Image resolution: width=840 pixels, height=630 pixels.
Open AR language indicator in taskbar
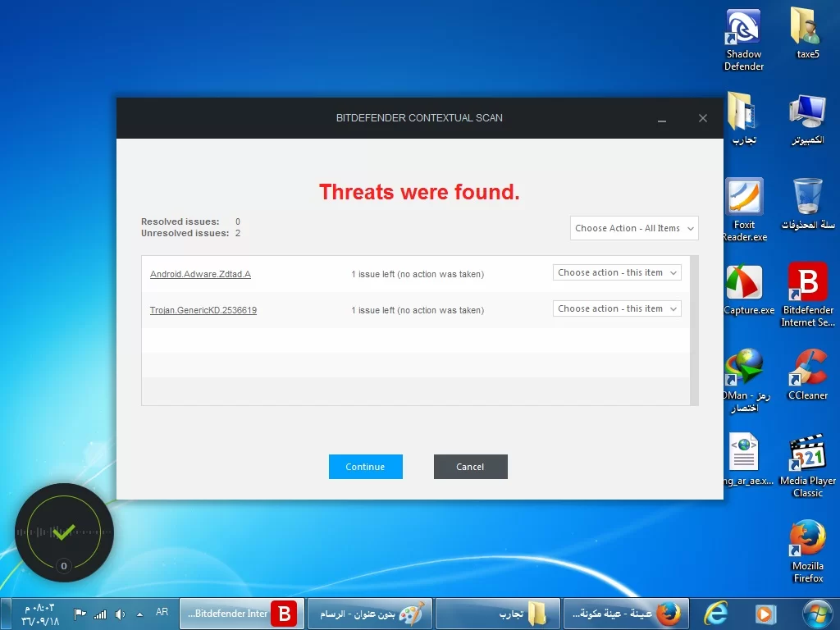point(162,612)
